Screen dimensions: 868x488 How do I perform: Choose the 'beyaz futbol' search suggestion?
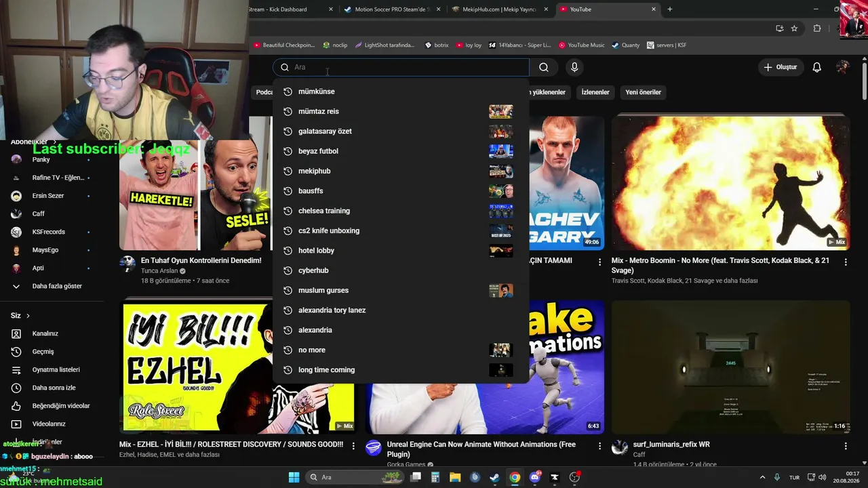point(401,151)
